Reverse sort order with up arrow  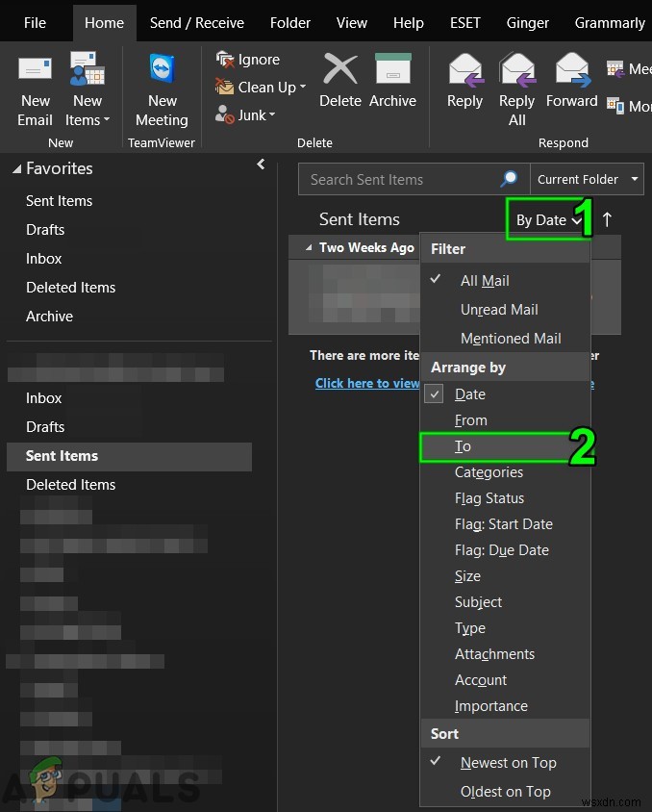(607, 219)
